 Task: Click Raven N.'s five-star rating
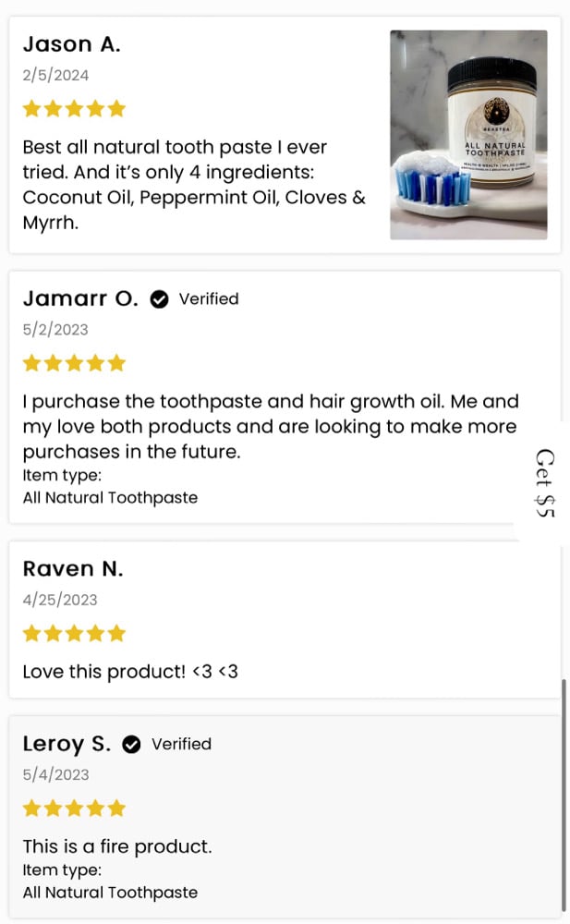74,634
